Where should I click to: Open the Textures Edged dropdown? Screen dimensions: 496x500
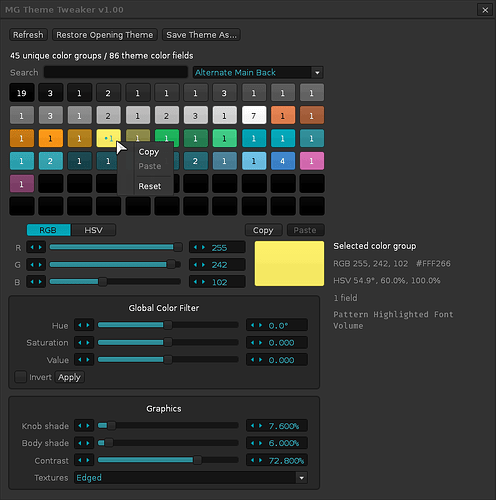pyautogui.click(x=191, y=478)
